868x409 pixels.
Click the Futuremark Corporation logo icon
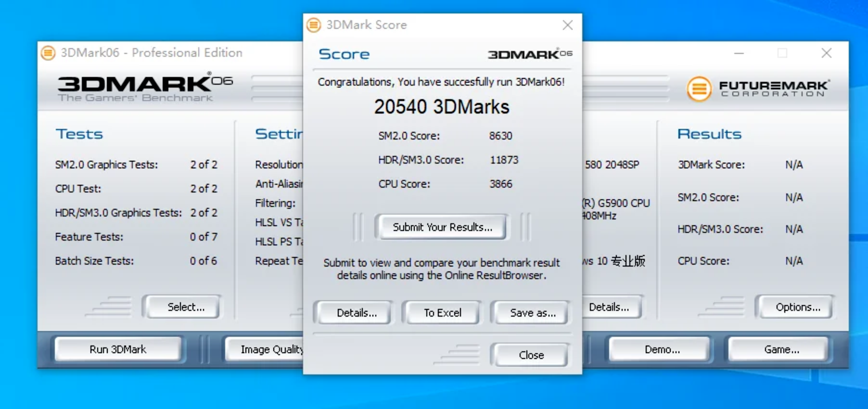[x=699, y=89]
